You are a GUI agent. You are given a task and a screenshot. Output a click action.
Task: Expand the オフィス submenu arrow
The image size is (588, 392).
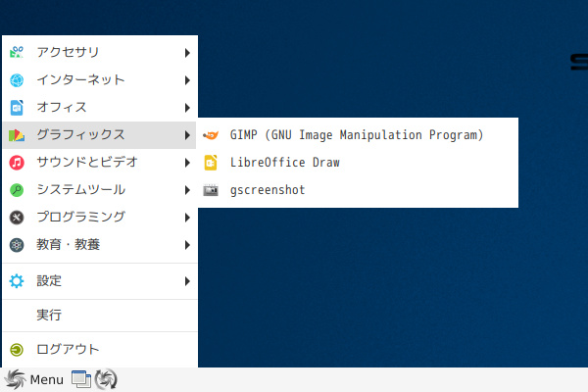(187, 108)
